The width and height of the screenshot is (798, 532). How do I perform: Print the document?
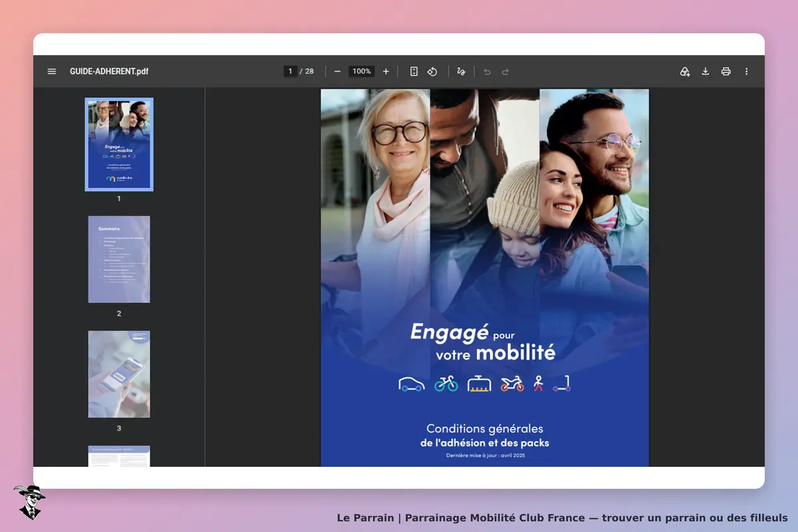click(726, 71)
